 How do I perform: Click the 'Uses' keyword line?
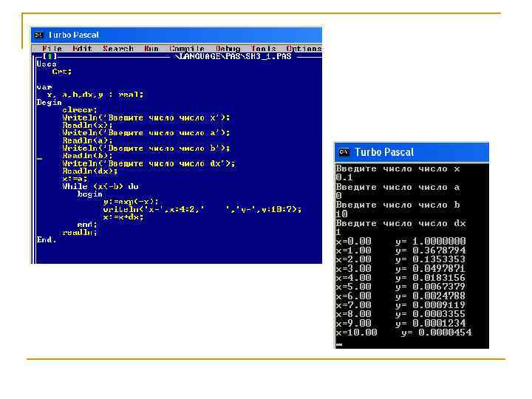(x=47, y=64)
